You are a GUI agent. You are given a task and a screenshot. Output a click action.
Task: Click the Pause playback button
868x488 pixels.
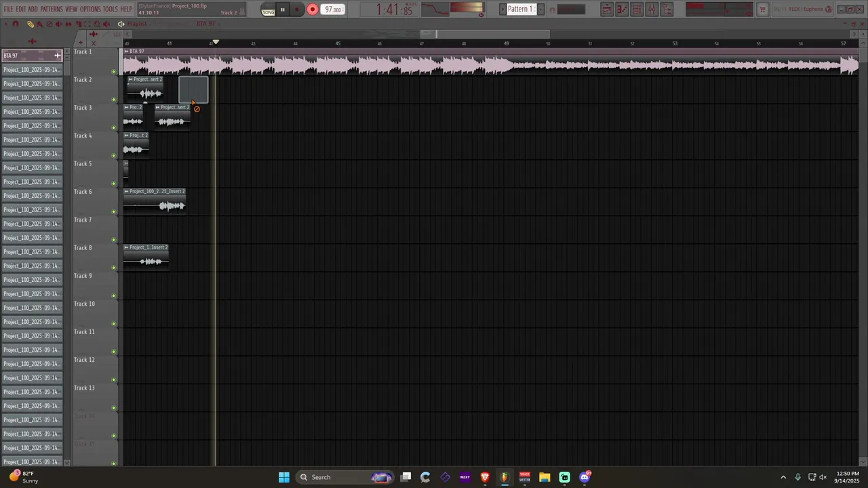pos(283,9)
